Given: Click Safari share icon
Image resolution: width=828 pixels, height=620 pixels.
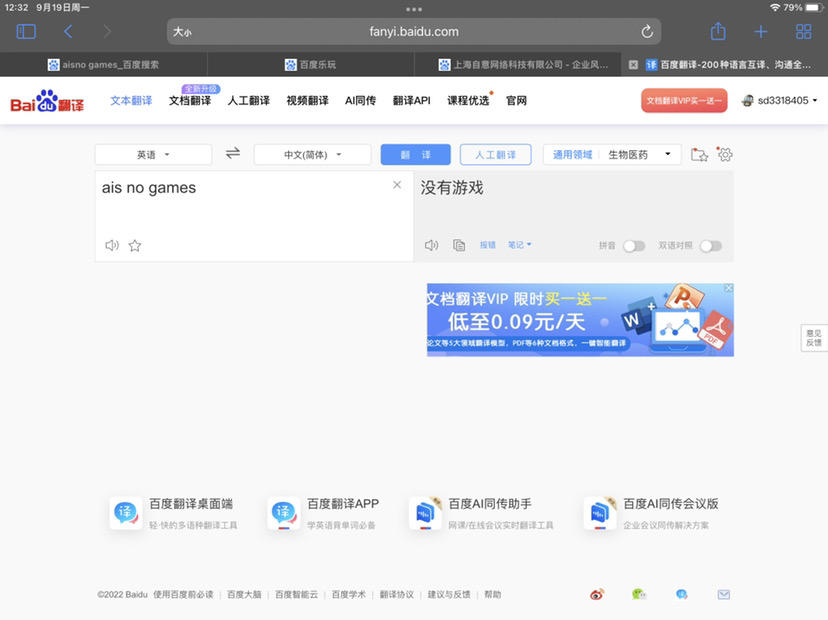Looking at the screenshot, I should pyautogui.click(x=717, y=32).
